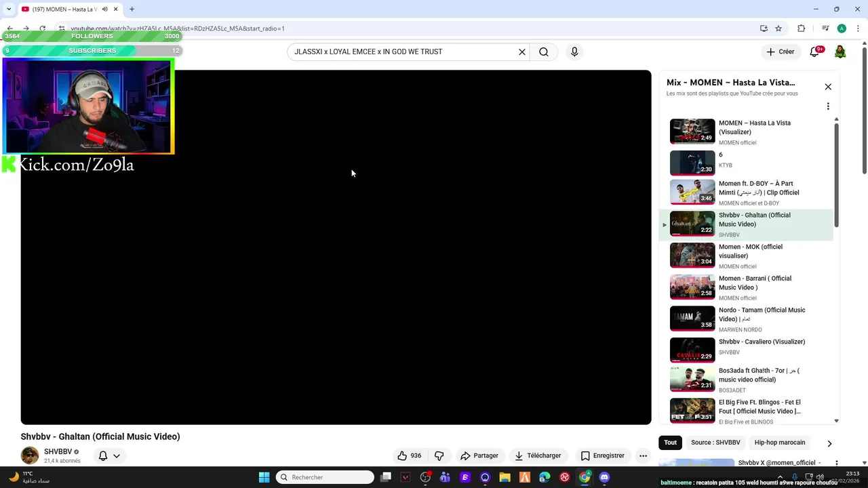The height and width of the screenshot is (488, 868).
Task: Bookmark this page with star icon
Action: click(x=778, y=28)
